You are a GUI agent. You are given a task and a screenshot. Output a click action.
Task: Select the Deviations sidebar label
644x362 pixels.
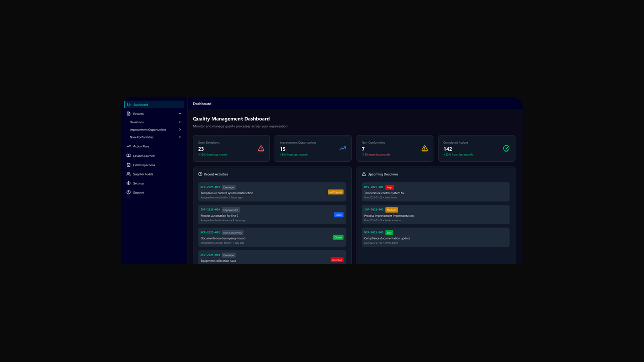point(137,122)
